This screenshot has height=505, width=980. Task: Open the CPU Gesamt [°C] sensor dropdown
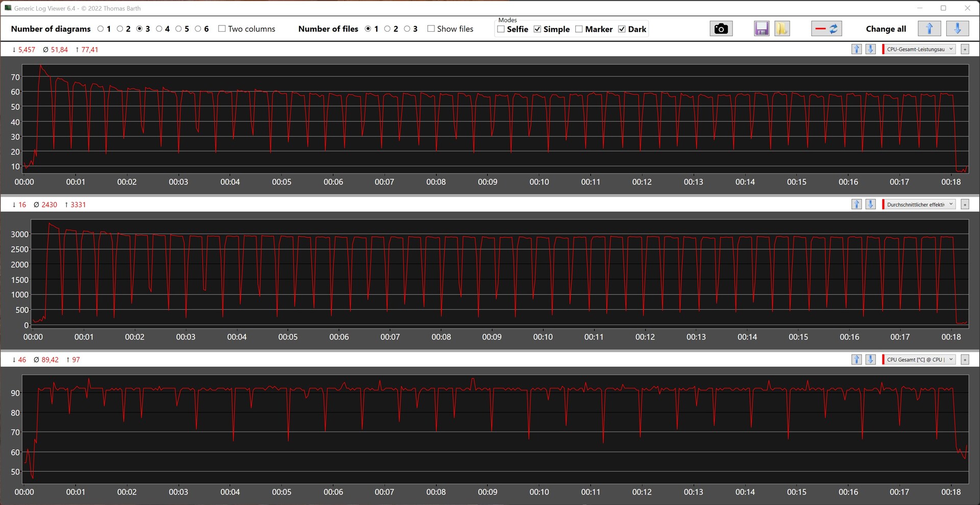(x=920, y=359)
